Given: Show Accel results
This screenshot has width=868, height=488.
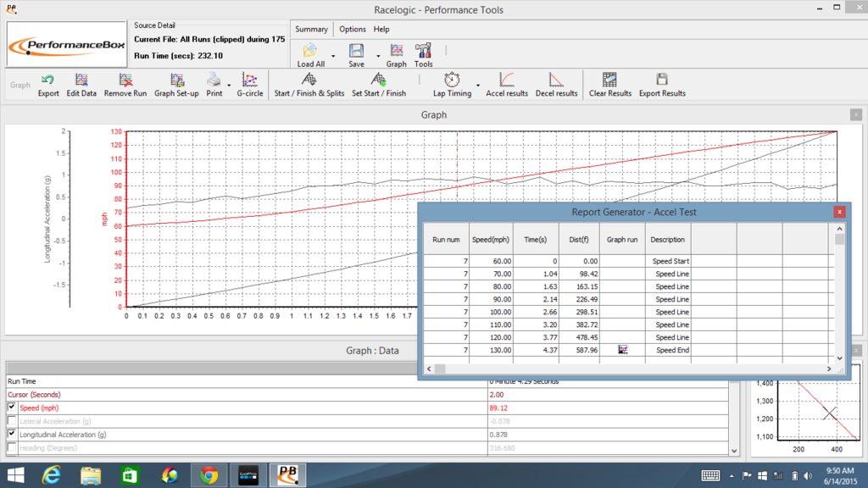Looking at the screenshot, I should 507,85.
